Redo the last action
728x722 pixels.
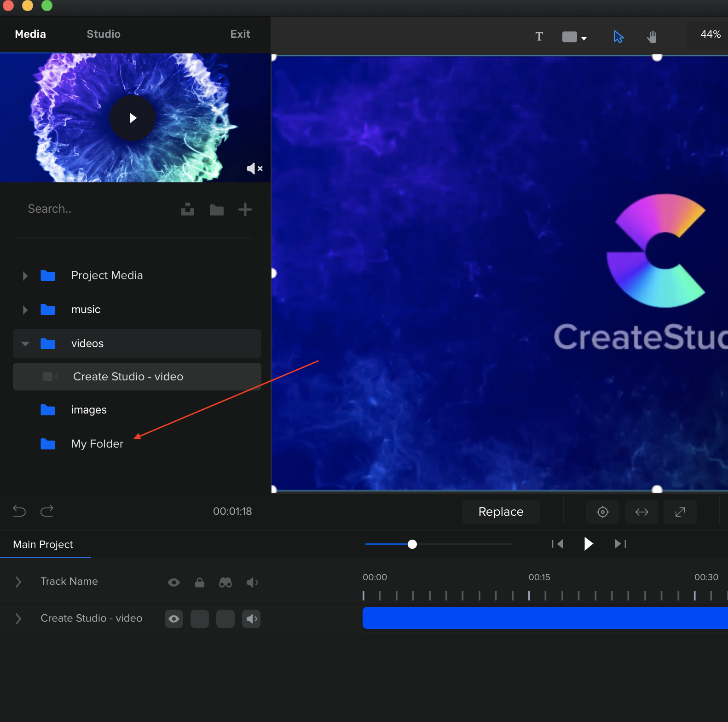(x=47, y=511)
